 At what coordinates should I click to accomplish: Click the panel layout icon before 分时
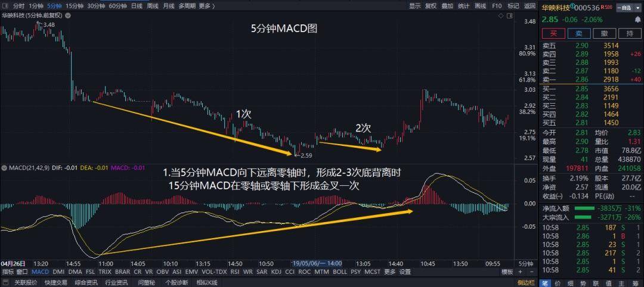[x=5, y=6]
